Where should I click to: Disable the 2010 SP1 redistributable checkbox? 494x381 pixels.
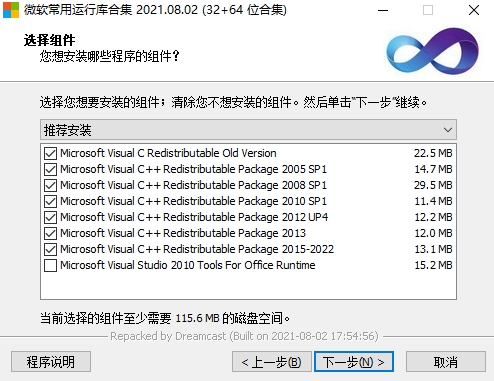click(x=50, y=201)
